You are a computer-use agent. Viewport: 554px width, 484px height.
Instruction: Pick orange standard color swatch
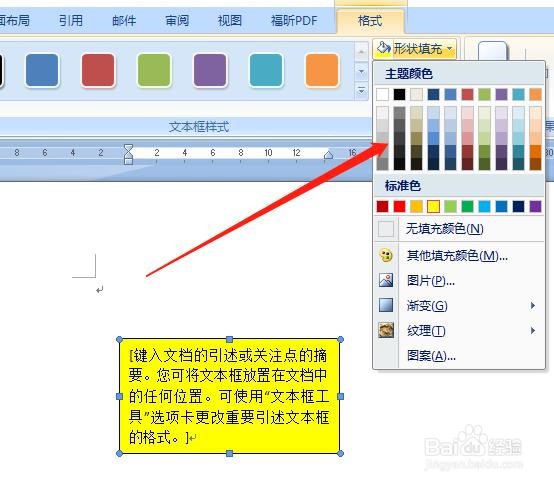pyautogui.click(x=416, y=206)
